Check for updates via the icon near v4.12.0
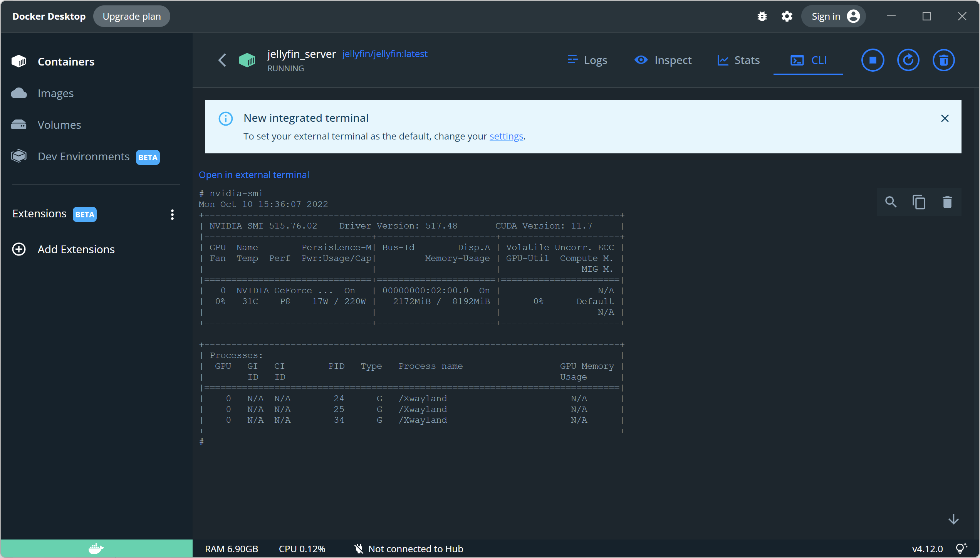The image size is (980, 558). (962, 548)
